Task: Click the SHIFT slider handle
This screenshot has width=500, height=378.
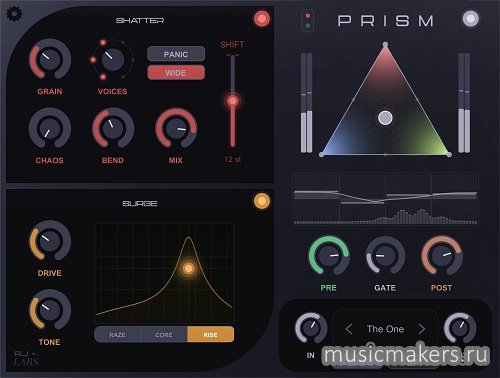Action: [233, 101]
